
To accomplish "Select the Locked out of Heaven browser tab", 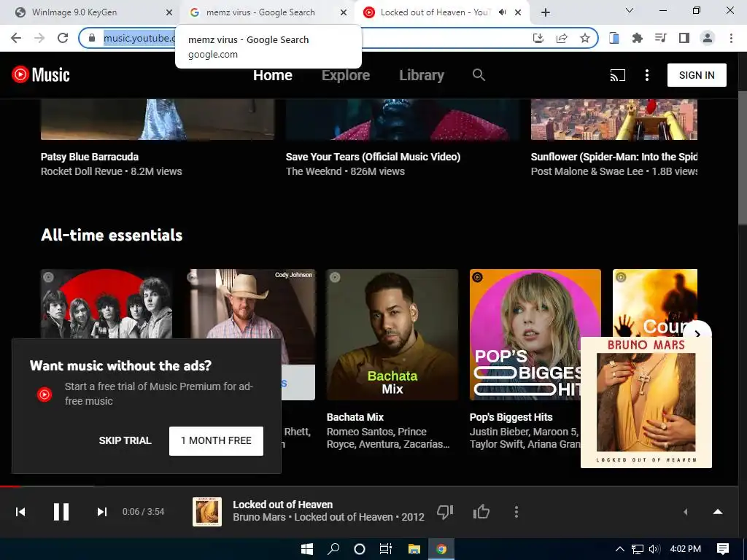I will 435,12.
